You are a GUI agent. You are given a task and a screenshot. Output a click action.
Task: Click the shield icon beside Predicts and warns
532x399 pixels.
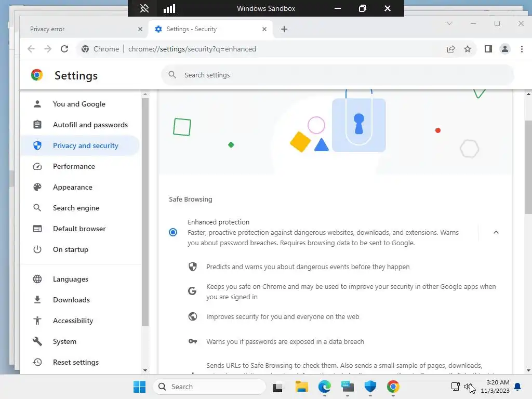pyautogui.click(x=193, y=267)
